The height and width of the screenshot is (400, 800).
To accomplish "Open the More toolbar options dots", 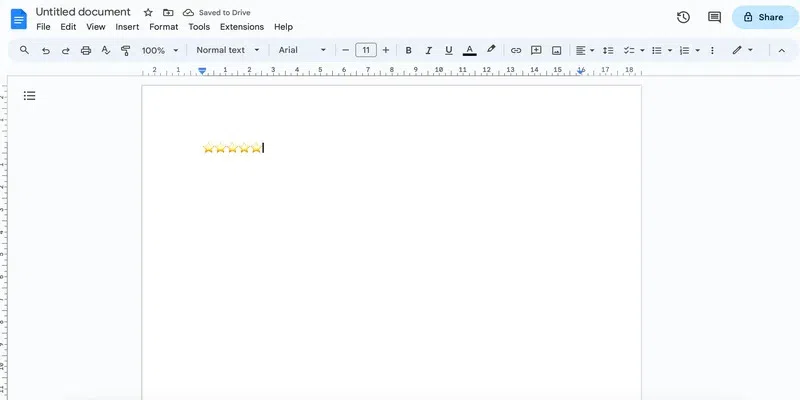I will [712, 51].
